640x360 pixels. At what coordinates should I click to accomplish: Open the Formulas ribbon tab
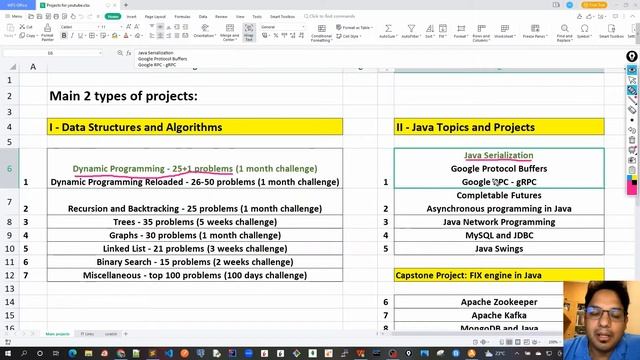click(x=182, y=16)
